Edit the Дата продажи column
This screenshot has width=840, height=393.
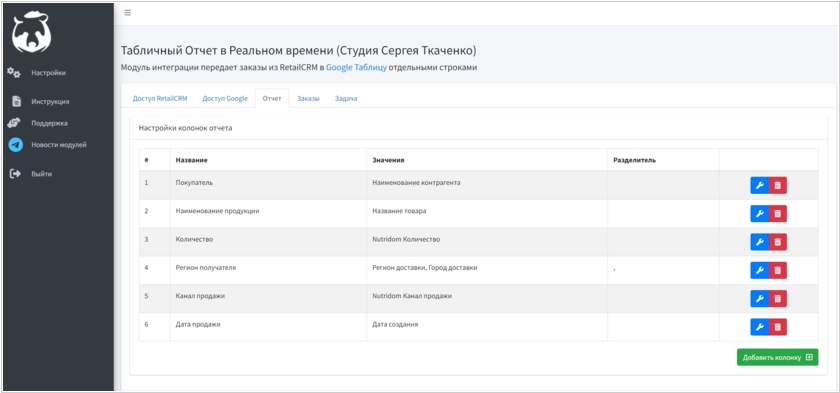coord(759,327)
